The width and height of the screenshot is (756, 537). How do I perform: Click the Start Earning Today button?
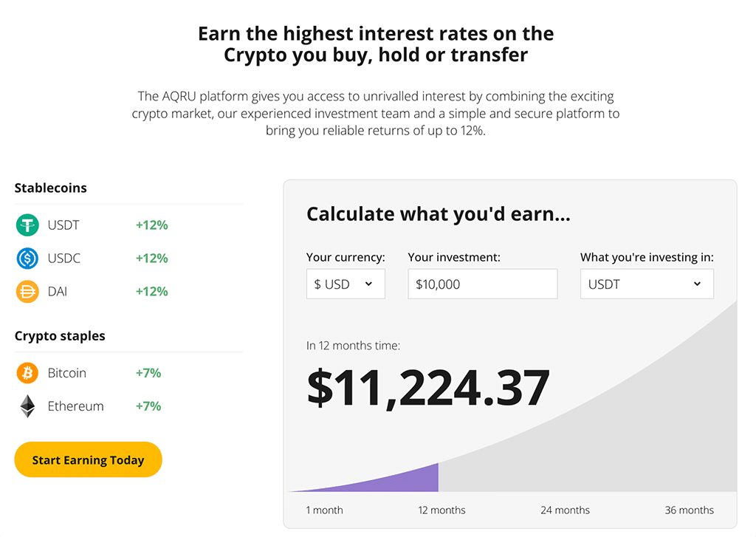point(89,459)
